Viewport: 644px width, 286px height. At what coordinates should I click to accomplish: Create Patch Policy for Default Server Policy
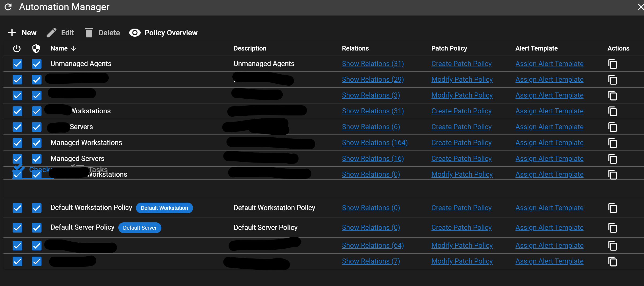click(461, 227)
